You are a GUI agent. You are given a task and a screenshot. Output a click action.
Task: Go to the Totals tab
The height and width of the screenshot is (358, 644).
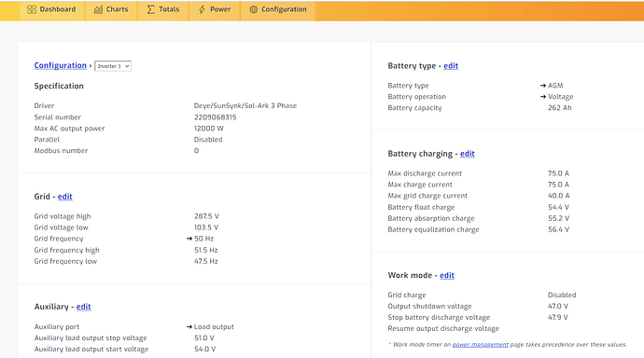click(163, 10)
